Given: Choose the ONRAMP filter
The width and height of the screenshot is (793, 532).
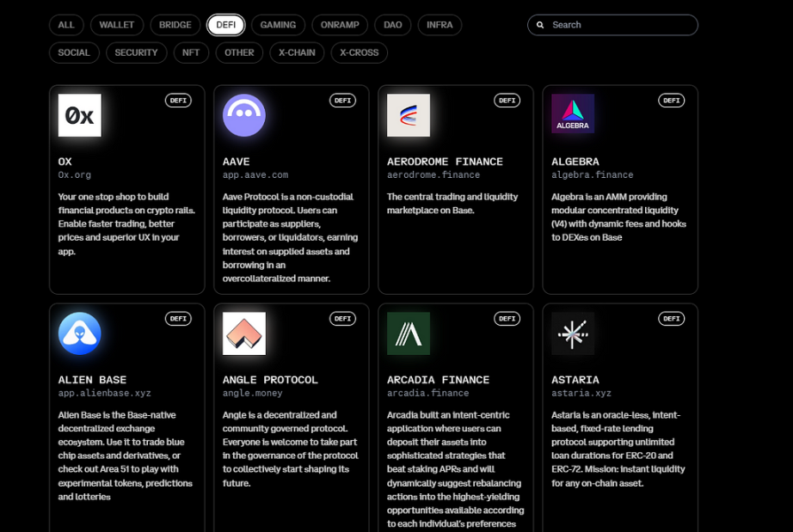Looking at the screenshot, I should pyautogui.click(x=340, y=25).
